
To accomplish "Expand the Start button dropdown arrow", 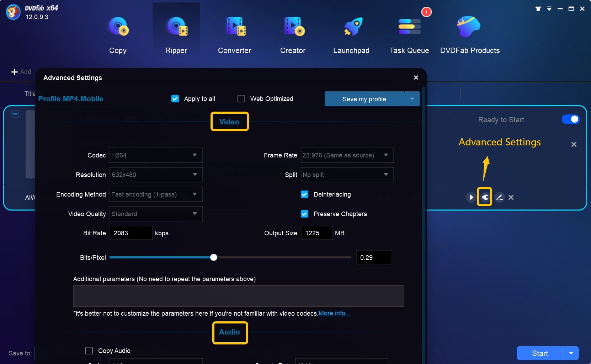I will 571,353.
